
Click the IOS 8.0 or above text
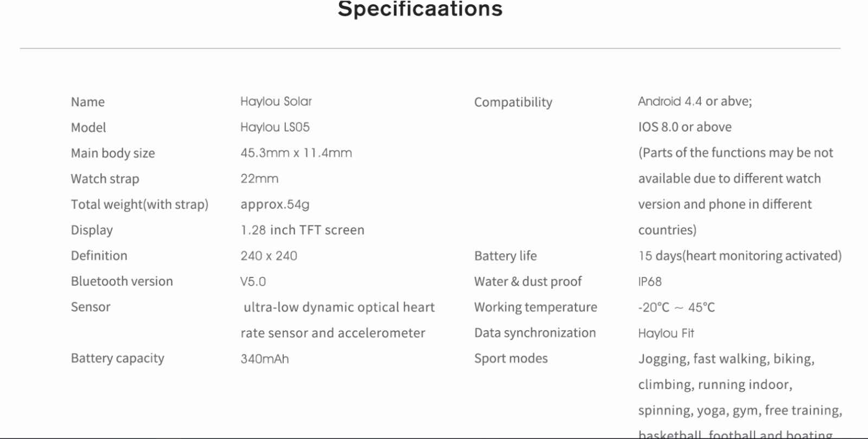tap(685, 127)
